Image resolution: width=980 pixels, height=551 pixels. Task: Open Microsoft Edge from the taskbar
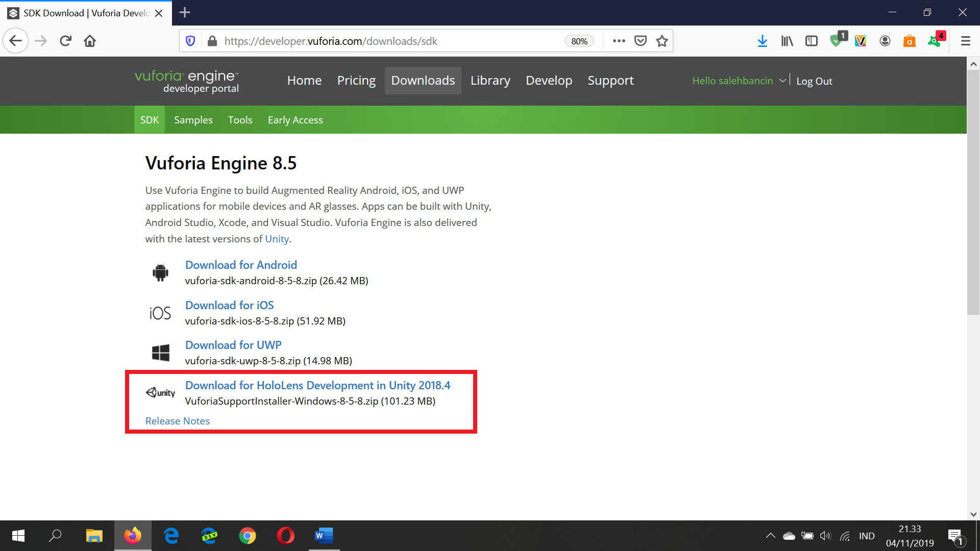tap(171, 536)
